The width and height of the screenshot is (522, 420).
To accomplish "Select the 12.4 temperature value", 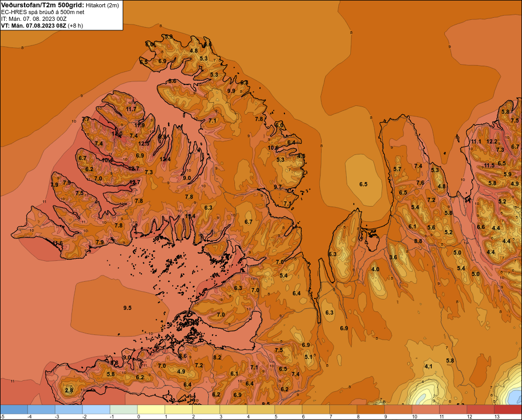I will coord(165,159).
